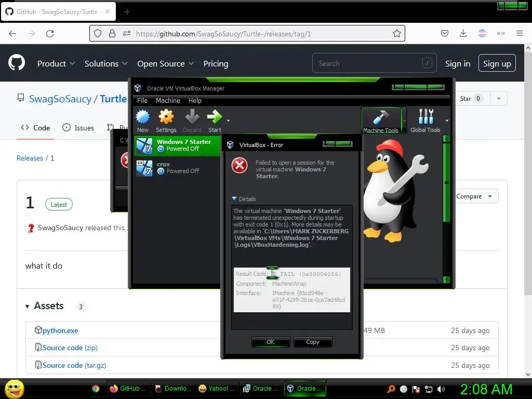Click the site lock icon in address bar
The width and height of the screenshot is (532, 399).
pos(112,33)
